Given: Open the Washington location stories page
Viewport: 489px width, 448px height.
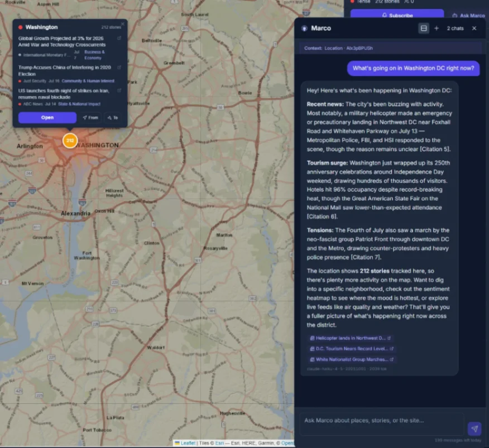Looking at the screenshot, I should point(47,118).
